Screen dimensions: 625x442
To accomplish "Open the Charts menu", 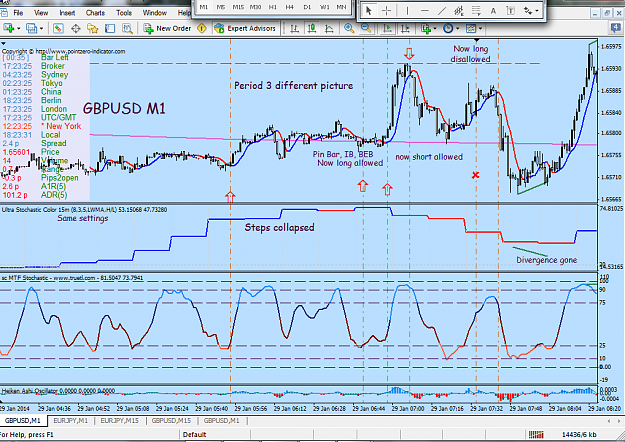I will (x=95, y=13).
